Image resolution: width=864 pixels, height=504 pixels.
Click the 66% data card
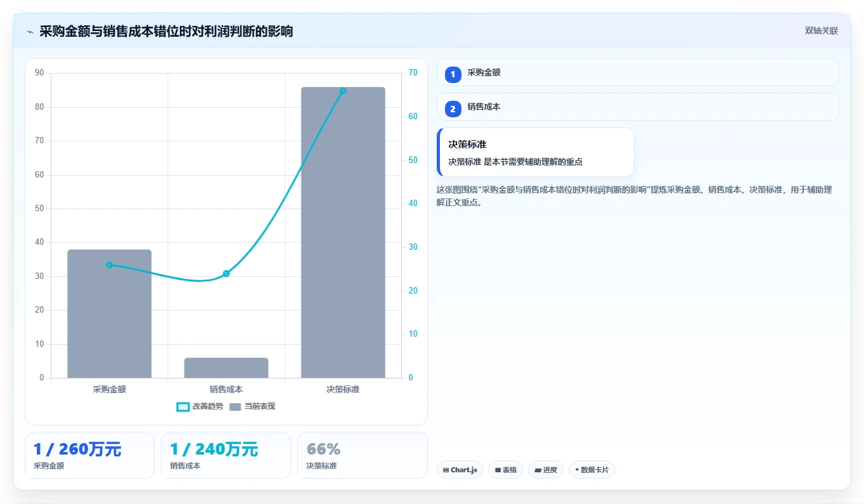(x=362, y=455)
